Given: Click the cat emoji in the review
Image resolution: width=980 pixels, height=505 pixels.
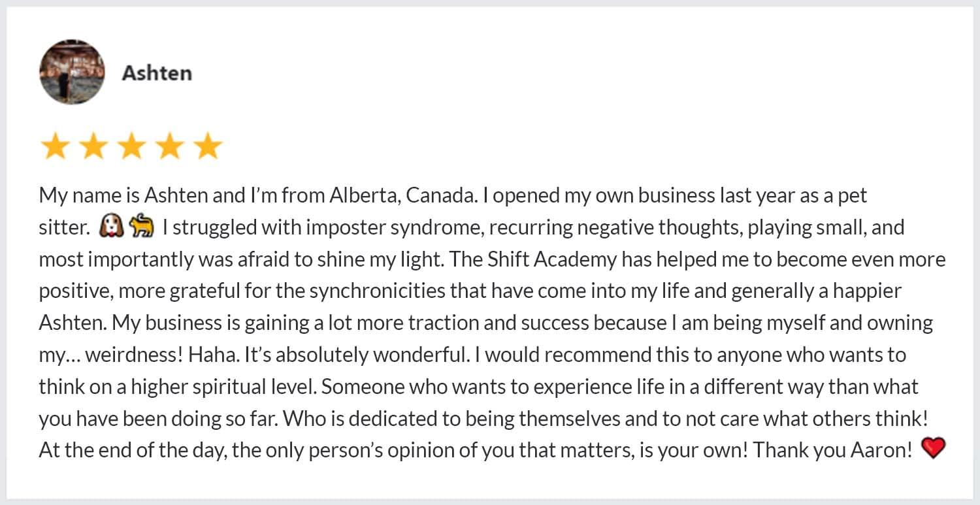Looking at the screenshot, I should pyautogui.click(x=141, y=227).
